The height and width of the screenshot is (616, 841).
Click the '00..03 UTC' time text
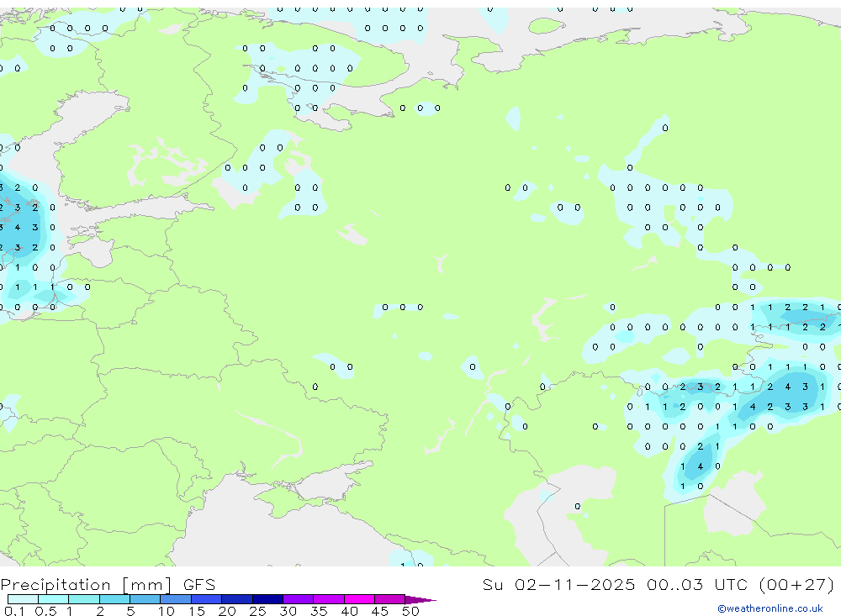[x=697, y=584]
